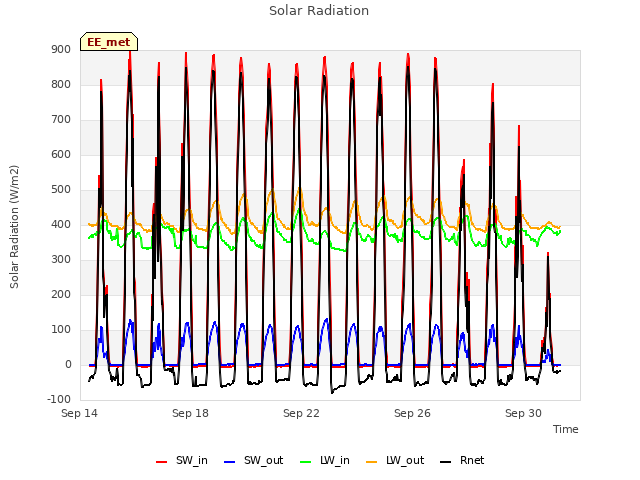
Task: Click the 200 y-axis tick label
Action: 61,295
